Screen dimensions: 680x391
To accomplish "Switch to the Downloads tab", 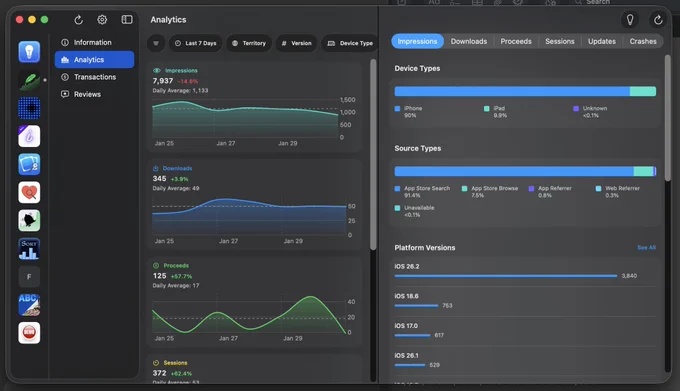I will coord(469,41).
